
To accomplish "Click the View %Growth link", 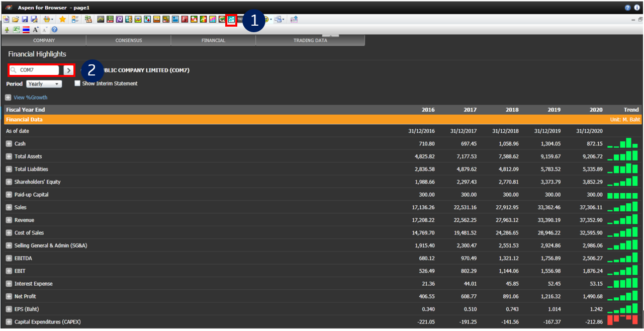I will [x=30, y=98].
